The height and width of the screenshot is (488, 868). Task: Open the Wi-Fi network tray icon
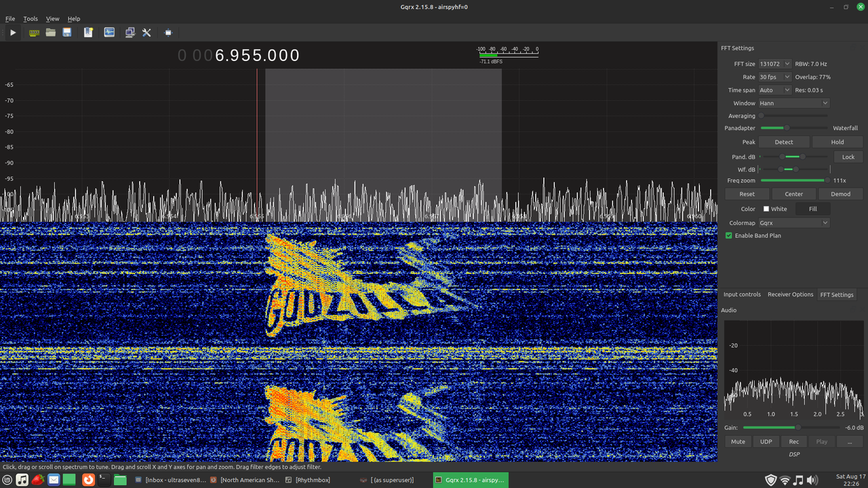[785, 480]
